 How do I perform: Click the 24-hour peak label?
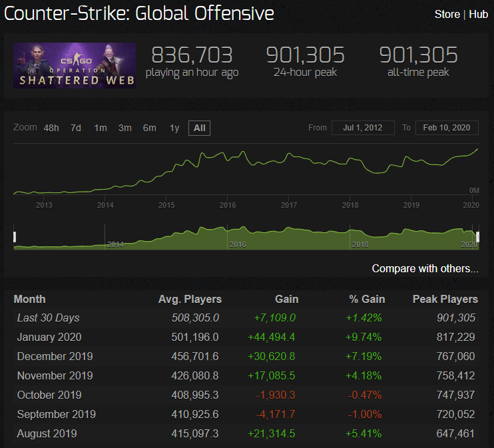pos(305,72)
